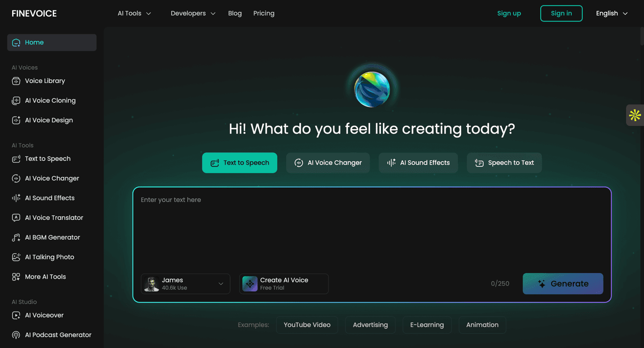Click the Sign in button

click(x=561, y=13)
